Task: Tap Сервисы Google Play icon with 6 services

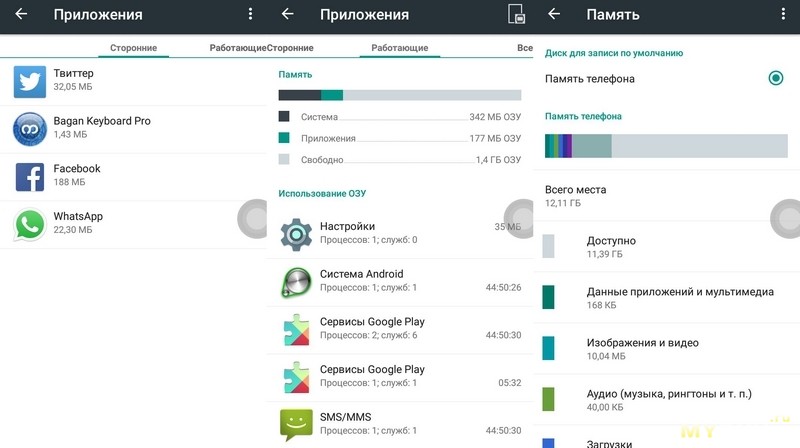Action: pos(296,330)
